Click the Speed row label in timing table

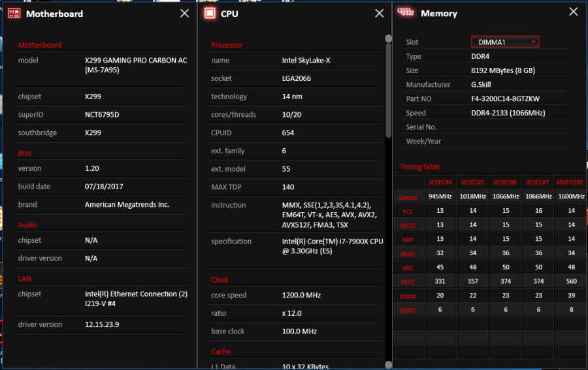(x=408, y=197)
